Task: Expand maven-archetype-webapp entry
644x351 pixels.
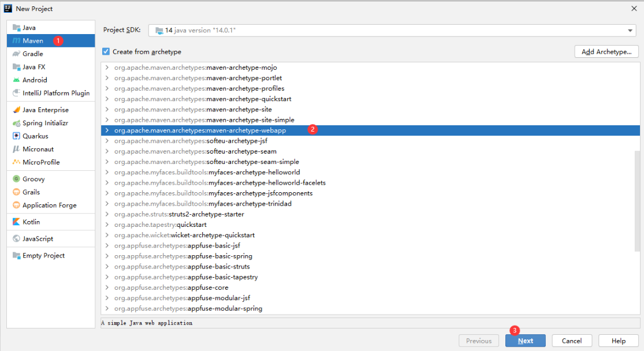Action: click(107, 130)
